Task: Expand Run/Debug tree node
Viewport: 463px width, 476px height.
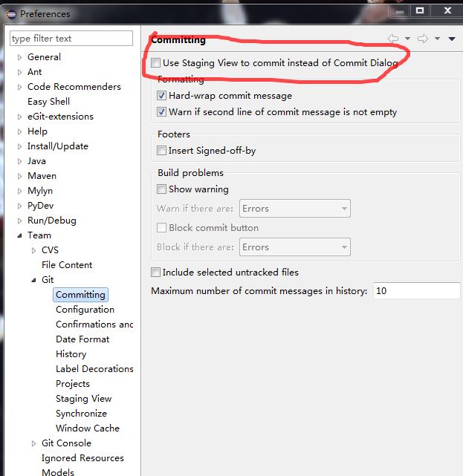Action: pyautogui.click(x=19, y=221)
